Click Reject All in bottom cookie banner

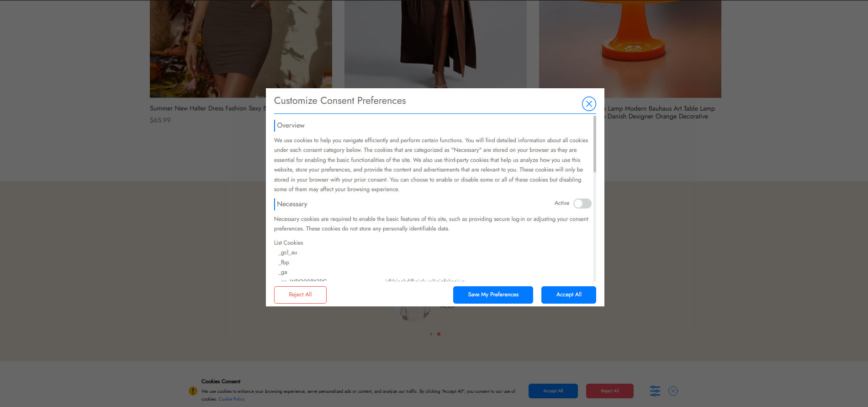tap(610, 391)
